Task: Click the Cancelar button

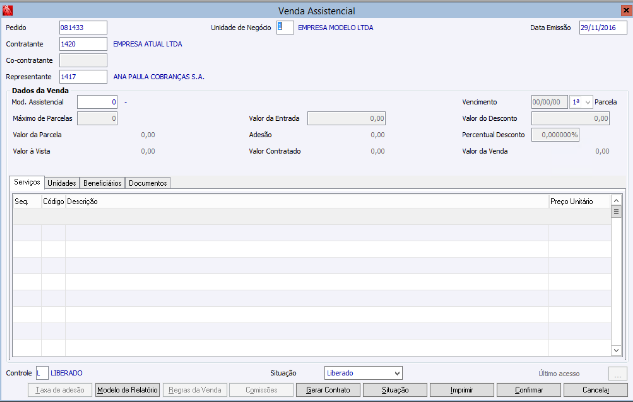Action: pos(595,390)
